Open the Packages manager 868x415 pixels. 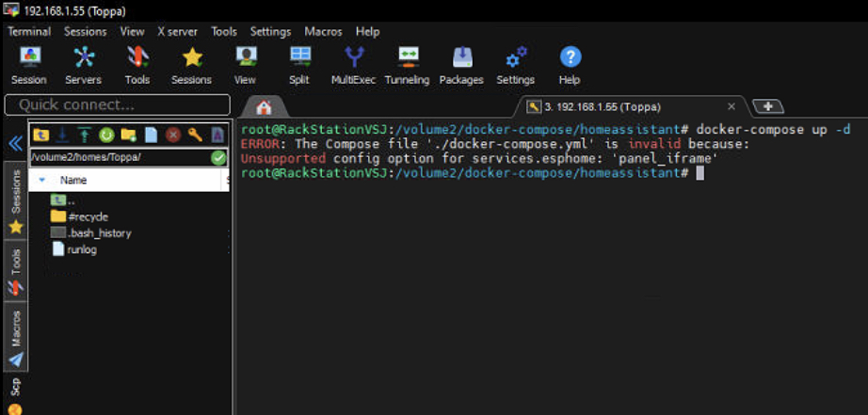tap(461, 64)
